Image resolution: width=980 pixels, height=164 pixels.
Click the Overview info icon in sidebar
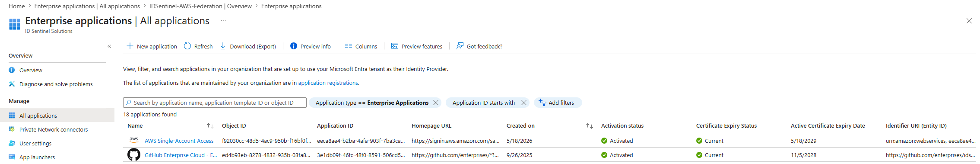[12, 70]
